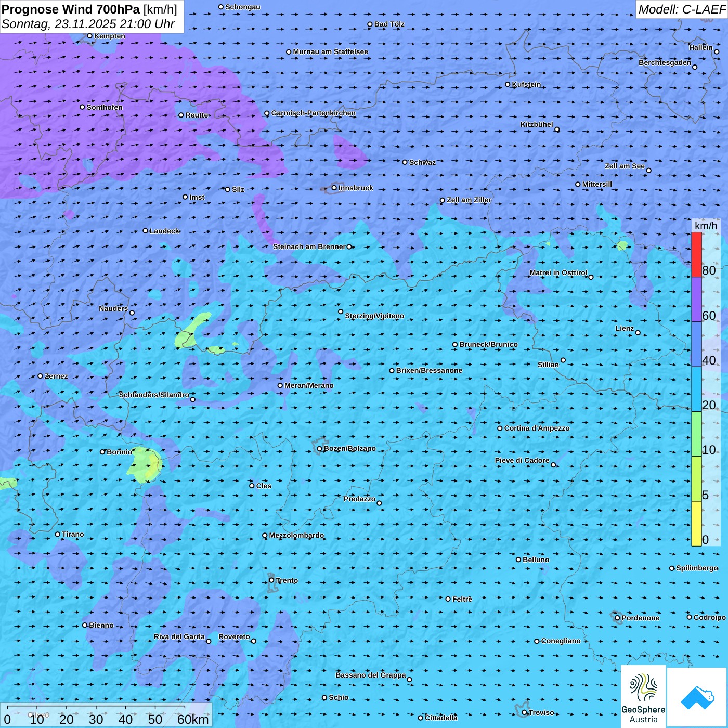728x728 pixels.
Task: Click the Trento city label
Action: pyautogui.click(x=287, y=580)
